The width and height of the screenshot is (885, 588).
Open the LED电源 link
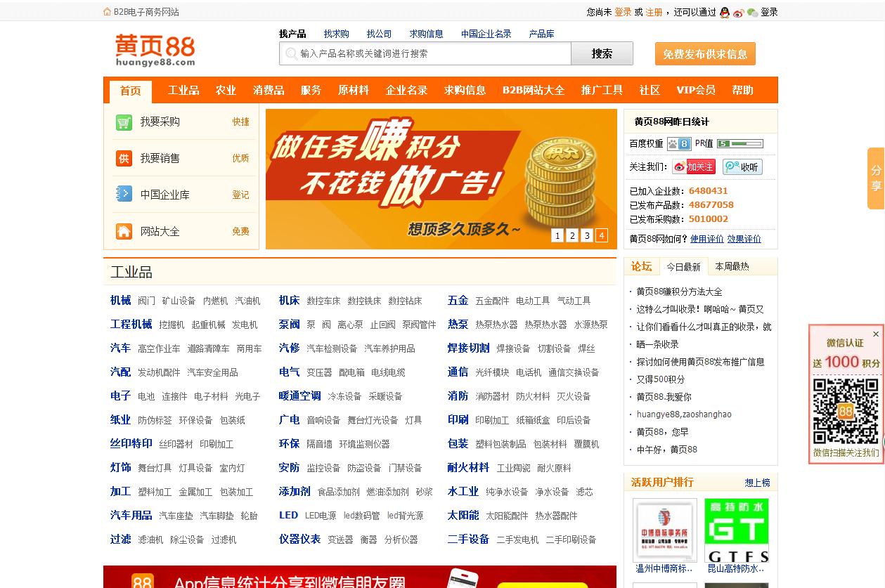321,516
